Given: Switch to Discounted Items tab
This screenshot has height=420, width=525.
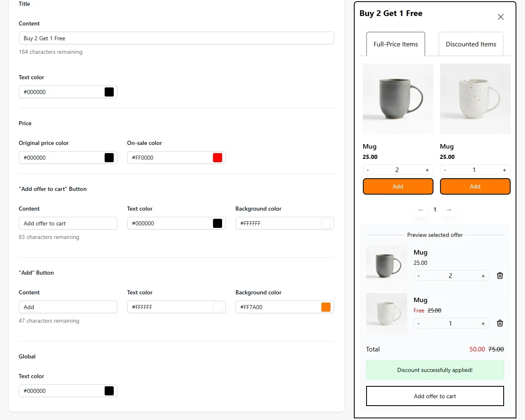Looking at the screenshot, I should click(471, 44).
